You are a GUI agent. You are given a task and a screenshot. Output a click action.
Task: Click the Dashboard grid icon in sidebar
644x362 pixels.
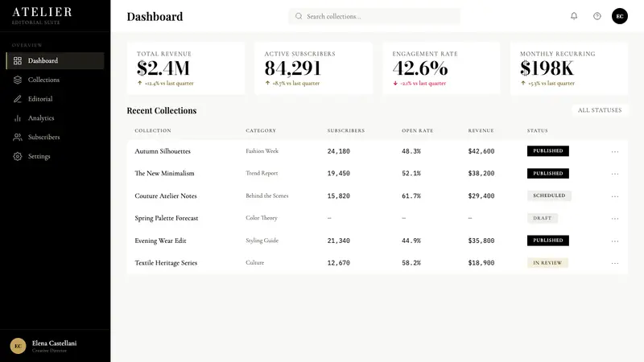[17, 61]
